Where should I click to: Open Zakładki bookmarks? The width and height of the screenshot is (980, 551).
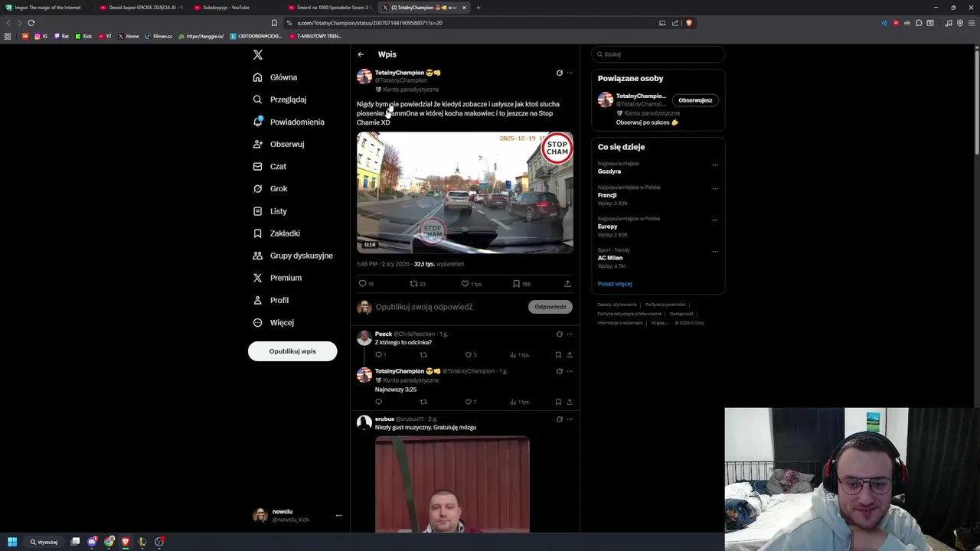click(276, 233)
